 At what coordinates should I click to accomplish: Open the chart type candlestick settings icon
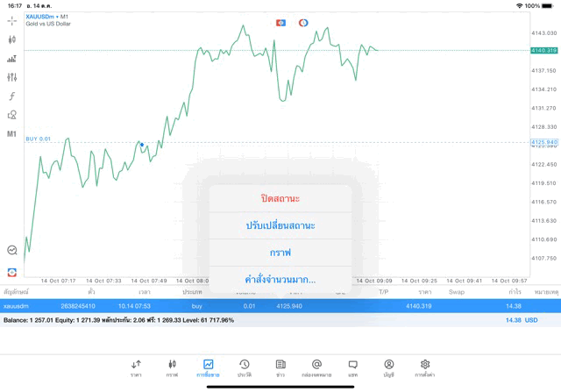click(x=12, y=39)
